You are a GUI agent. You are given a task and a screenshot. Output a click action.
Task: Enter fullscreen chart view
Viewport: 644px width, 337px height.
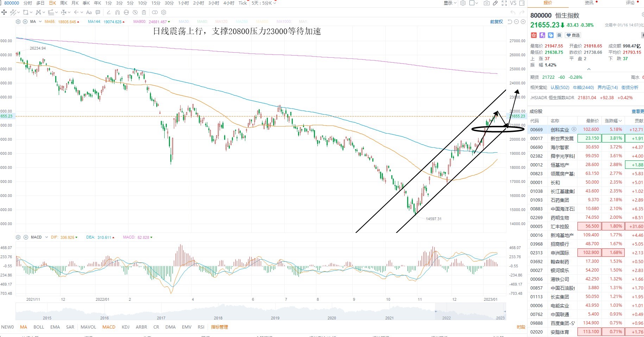tap(504, 3)
